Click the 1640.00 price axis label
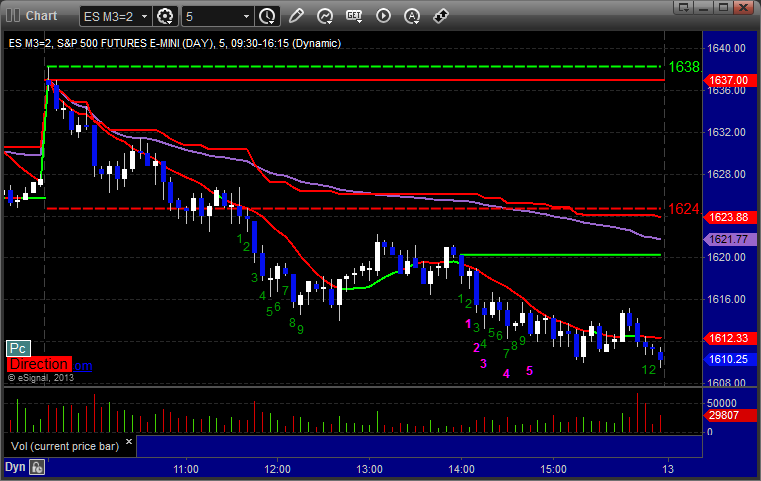761x481 pixels. 727,48
